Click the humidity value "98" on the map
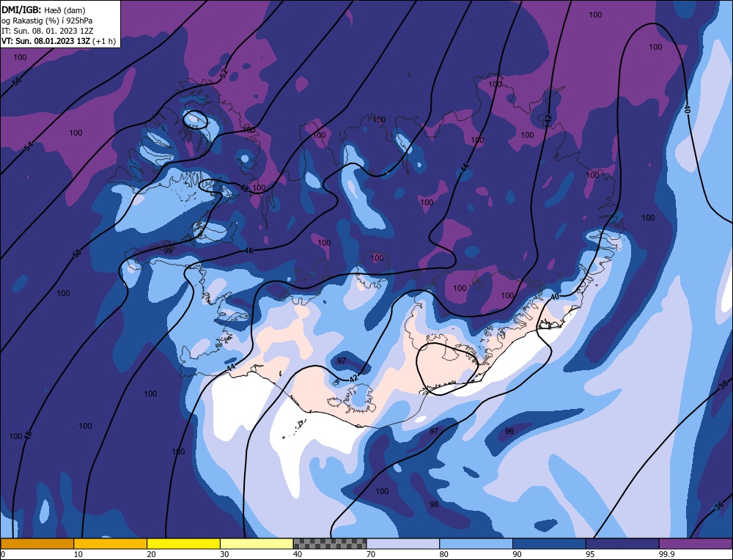Image resolution: width=733 pixels, height=560 pixels. (434, 504)
